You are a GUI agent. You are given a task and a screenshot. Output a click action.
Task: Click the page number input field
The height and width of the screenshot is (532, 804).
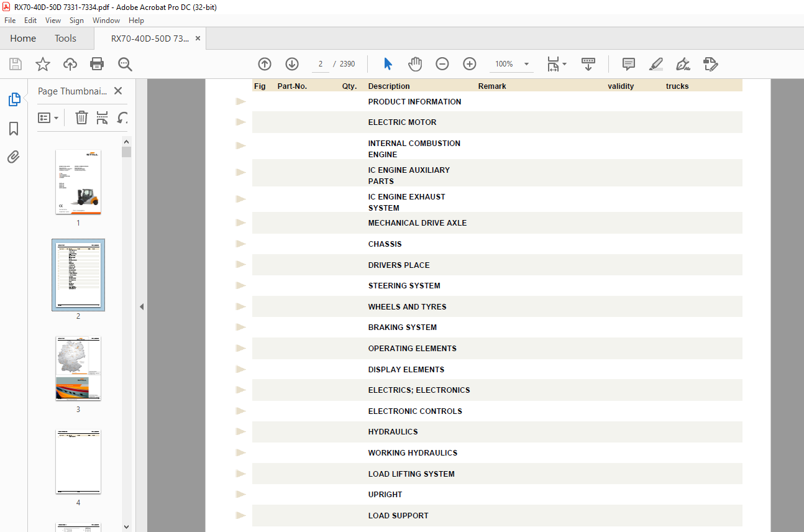(320, 64)
